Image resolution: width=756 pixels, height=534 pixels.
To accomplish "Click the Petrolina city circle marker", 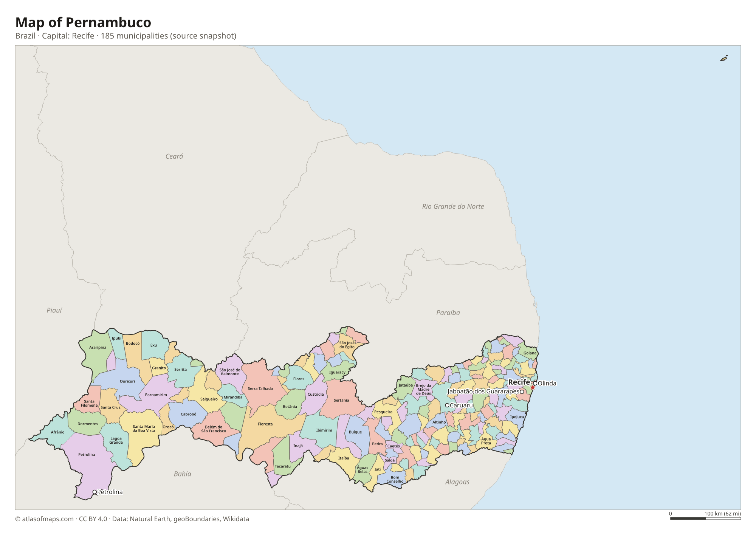I will 94,492.
